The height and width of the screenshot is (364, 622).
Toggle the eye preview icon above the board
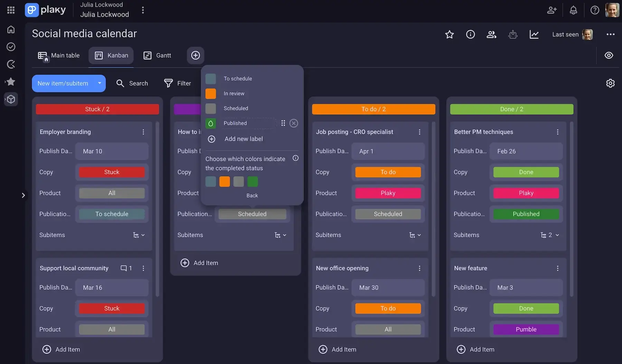click(x=609, y=55)
